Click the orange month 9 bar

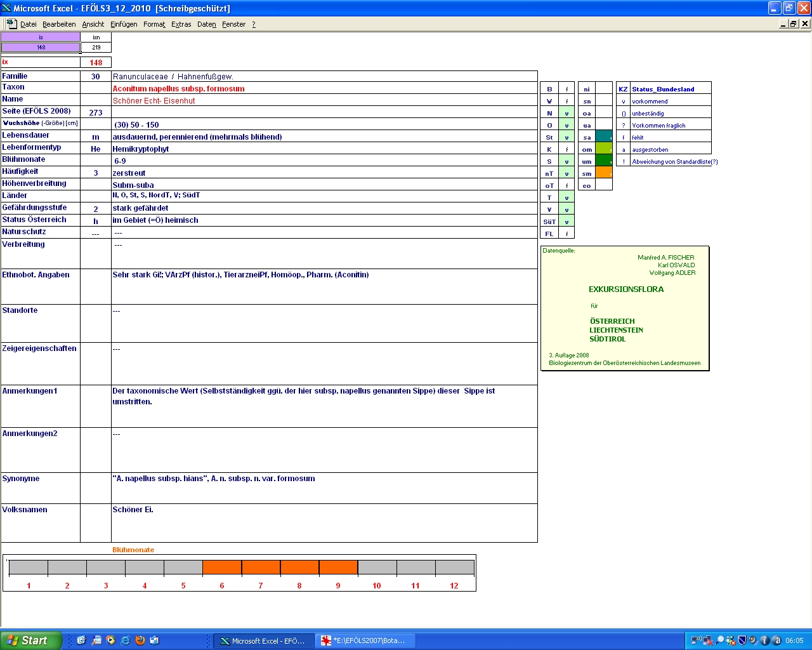click(338, 567)
